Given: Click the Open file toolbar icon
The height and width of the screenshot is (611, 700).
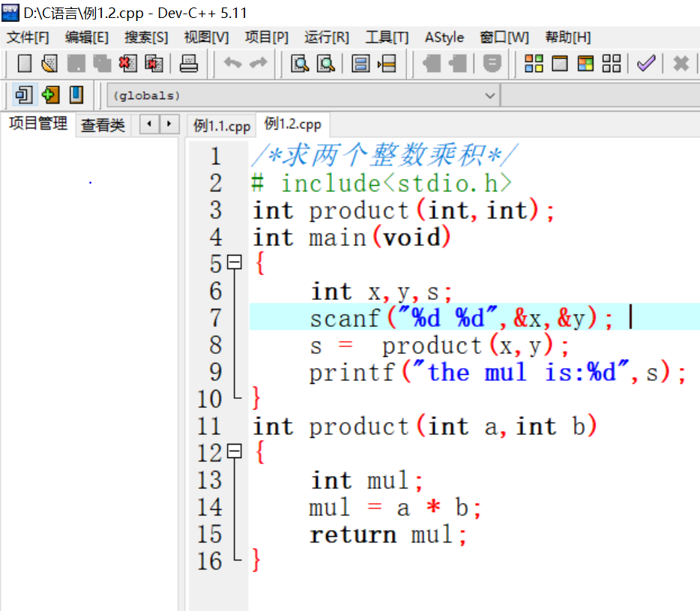Looking at the screenshot, I should [49, 64].
